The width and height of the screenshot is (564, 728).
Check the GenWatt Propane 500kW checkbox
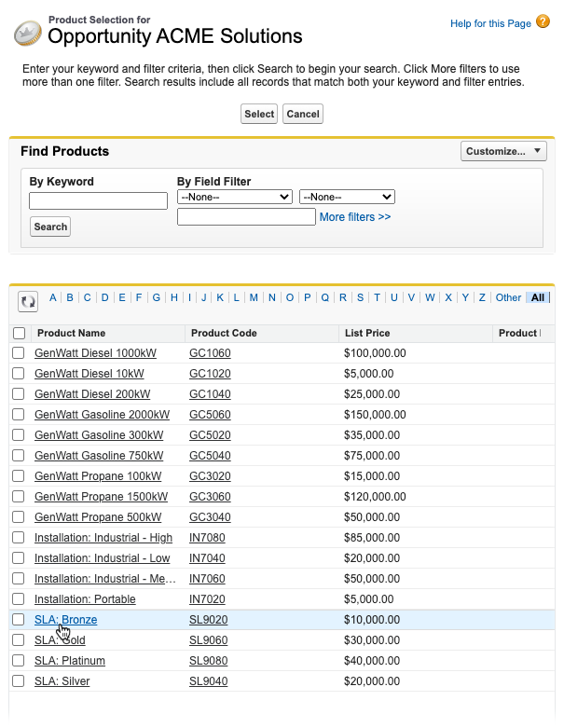[x=18, y=516]
